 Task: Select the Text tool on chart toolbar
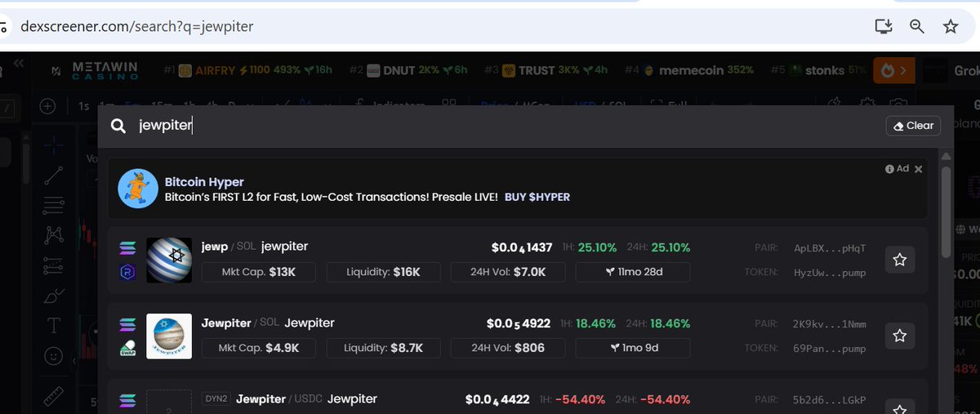(x=54, y=326)
